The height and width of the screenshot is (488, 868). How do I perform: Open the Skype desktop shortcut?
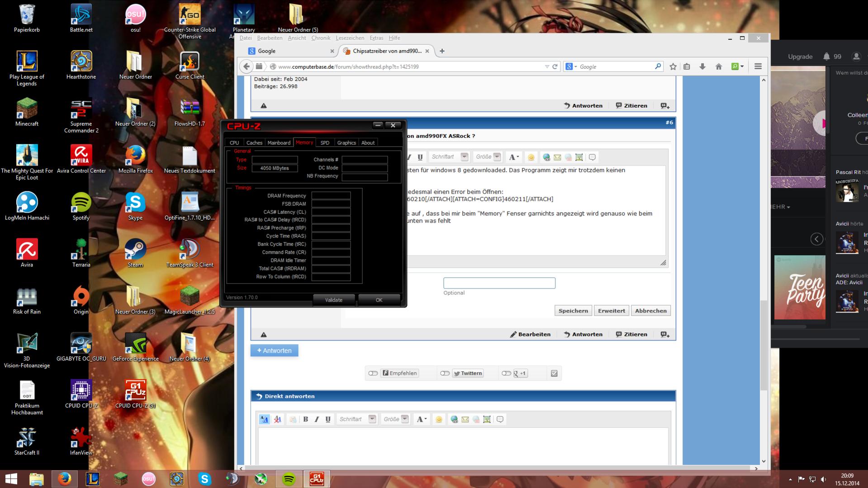pos(135,206)
